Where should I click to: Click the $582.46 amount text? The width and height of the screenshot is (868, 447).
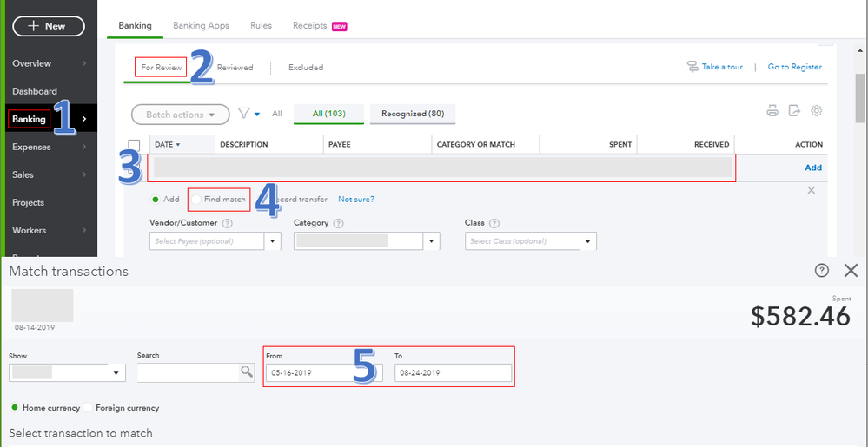(x=800, y=317)
